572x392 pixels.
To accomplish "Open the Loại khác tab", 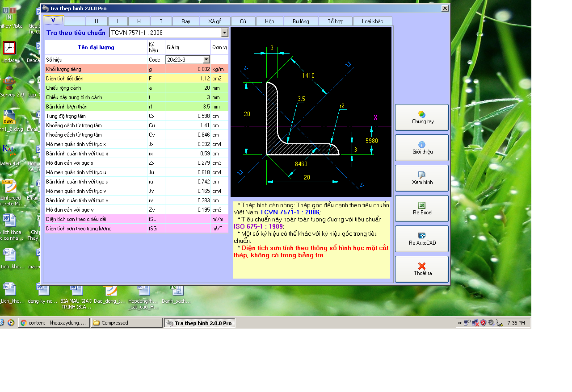I will [372, 21].
